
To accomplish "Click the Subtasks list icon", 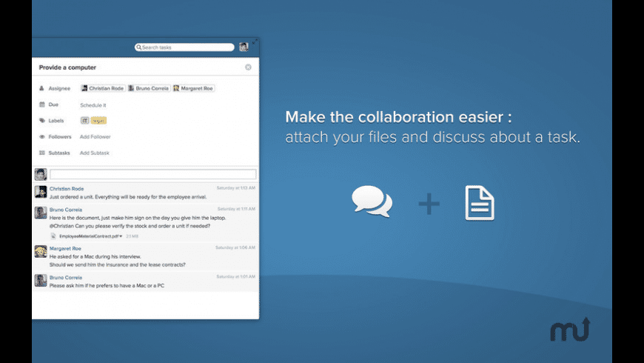I will tap(41, 153).
